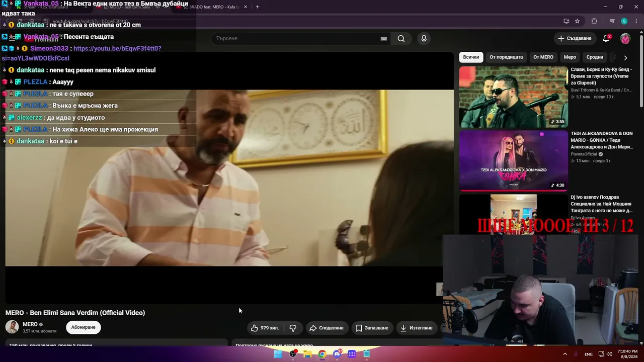Viewport: 644px width, 362px height.
Task: Click the network icon in system tray
Action: [601, 354]
